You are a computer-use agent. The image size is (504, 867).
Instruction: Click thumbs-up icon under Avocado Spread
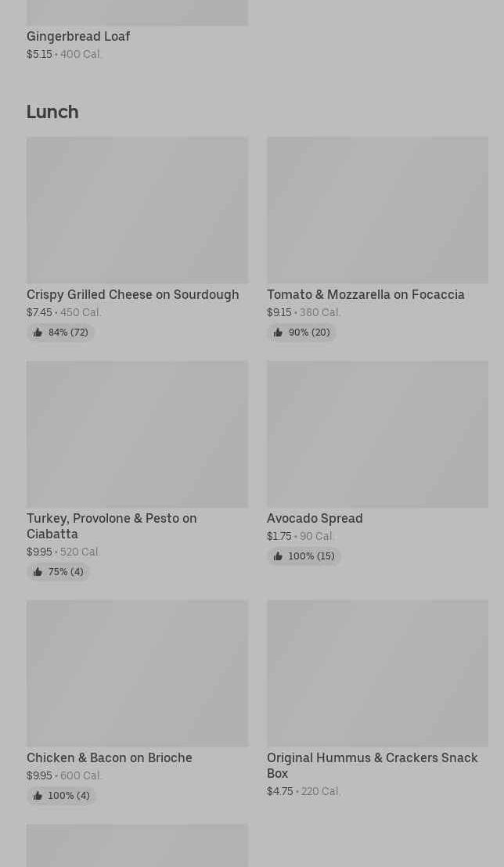coord(278,556)
